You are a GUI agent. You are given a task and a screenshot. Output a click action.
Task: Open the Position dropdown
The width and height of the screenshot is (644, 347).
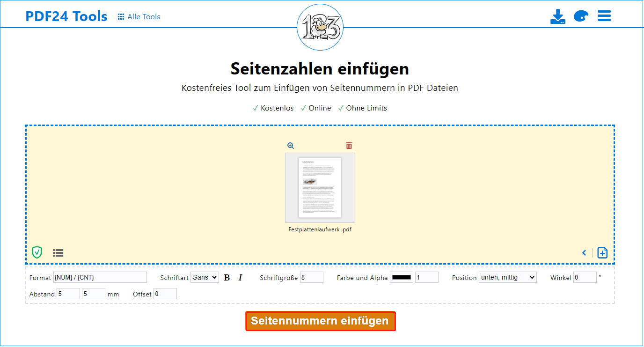tap(507, 277)
